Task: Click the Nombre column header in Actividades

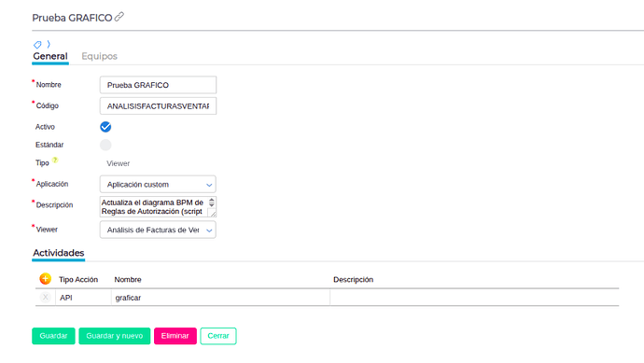Action: (128, 280)
